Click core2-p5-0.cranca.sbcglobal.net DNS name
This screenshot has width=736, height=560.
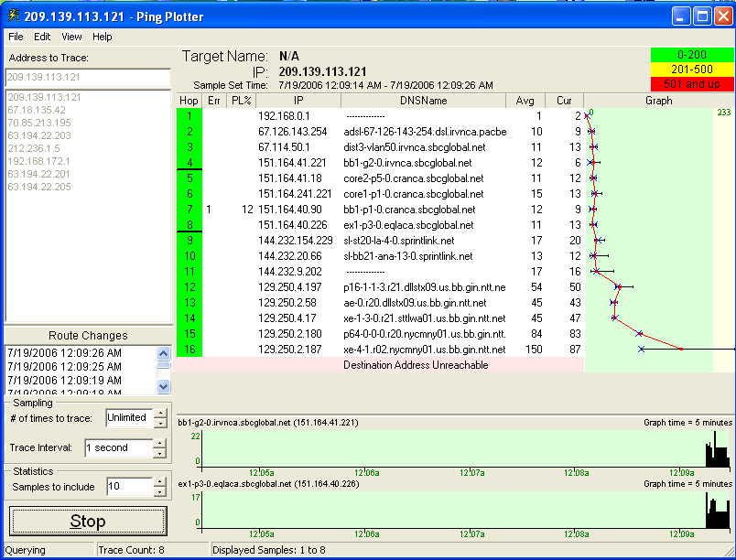[x=414, y=178]
